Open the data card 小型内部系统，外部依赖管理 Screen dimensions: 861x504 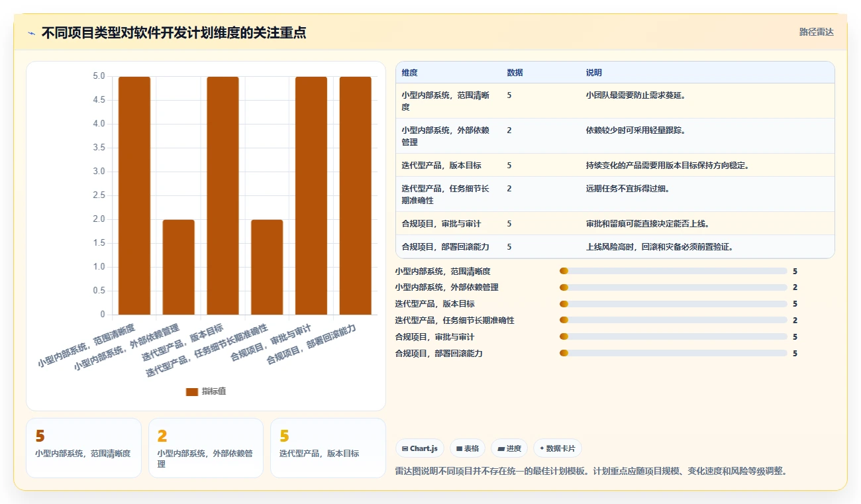pyautogui.click(x=206, y=448)
